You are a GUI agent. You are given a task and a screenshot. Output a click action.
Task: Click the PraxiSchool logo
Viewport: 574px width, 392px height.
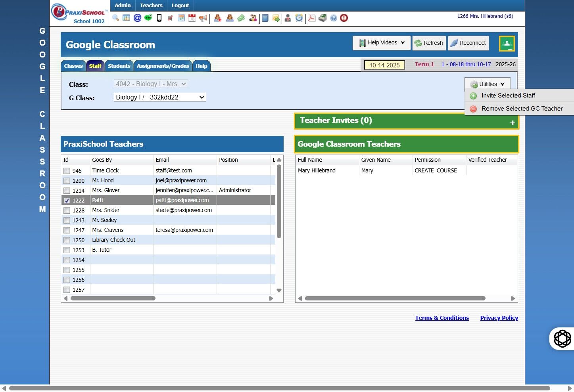point(79,13)
